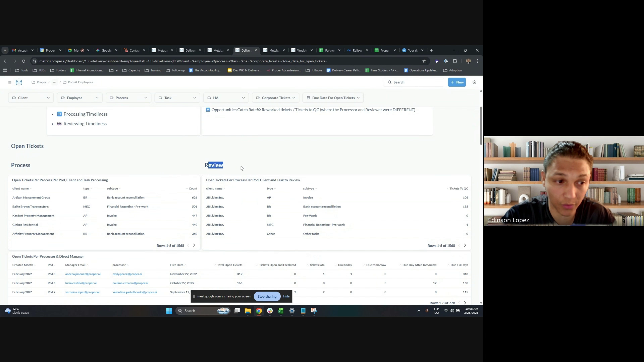Bookmark this page with the star icon

(x=424, y=61)
